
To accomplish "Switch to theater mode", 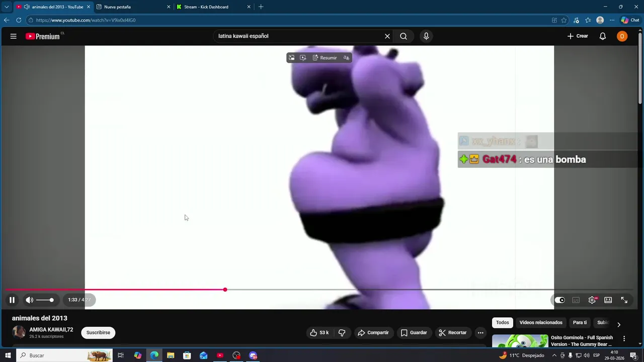I will (608, 300).
